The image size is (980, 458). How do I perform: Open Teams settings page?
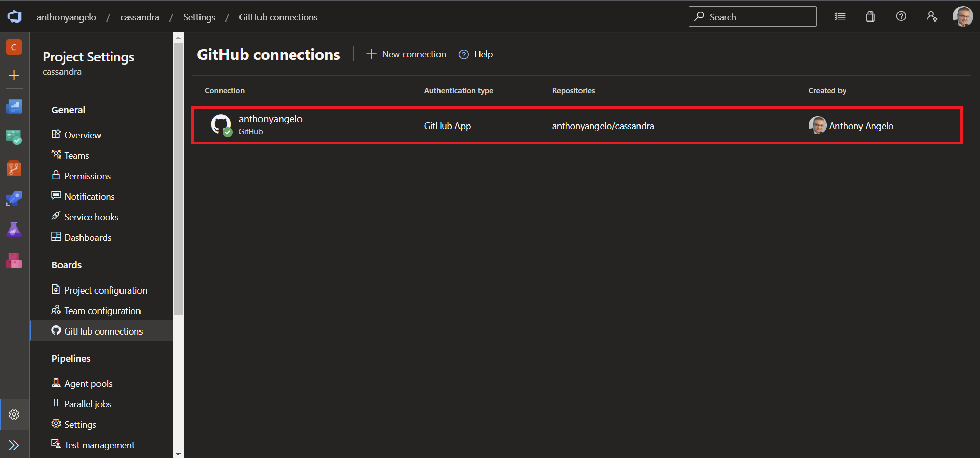point(70,155)
